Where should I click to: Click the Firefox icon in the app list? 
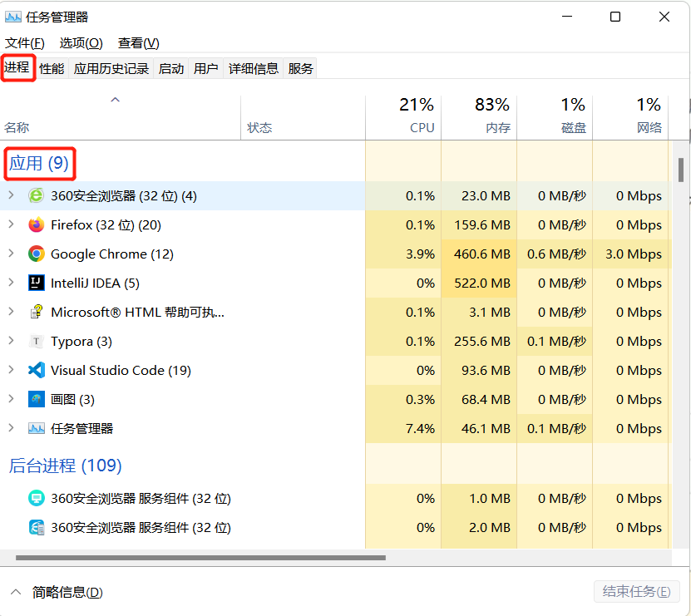click(36, 224)
